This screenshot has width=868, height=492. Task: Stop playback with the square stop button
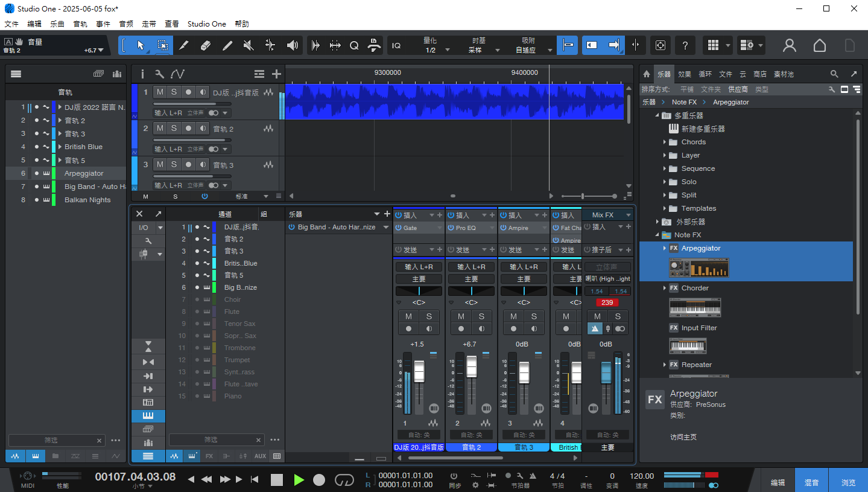(277, 480)
